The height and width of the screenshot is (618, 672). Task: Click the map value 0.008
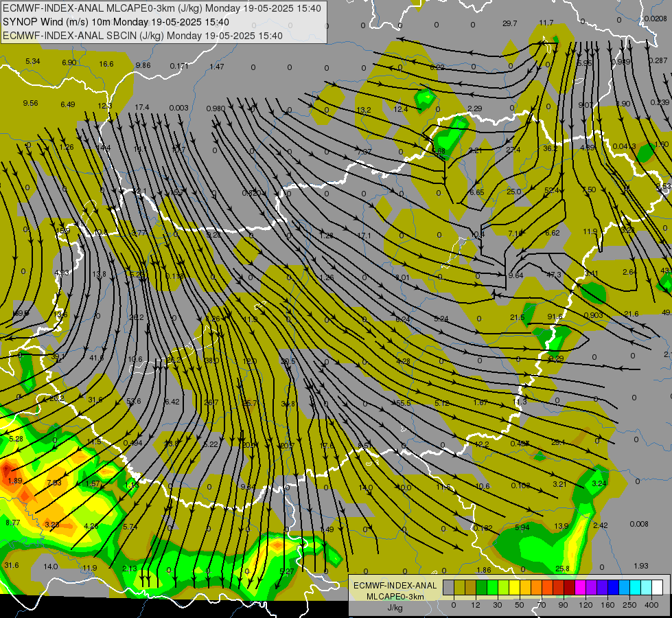pos(639,524)
